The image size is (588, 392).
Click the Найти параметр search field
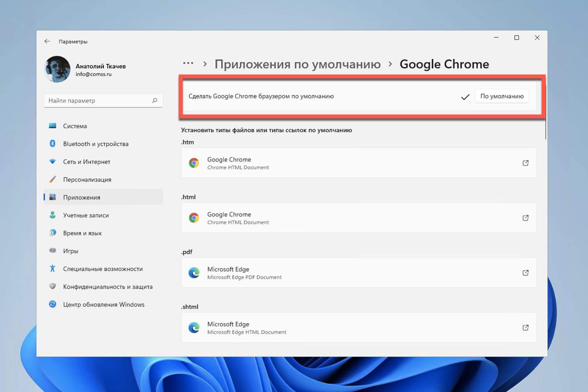(103, 100)
